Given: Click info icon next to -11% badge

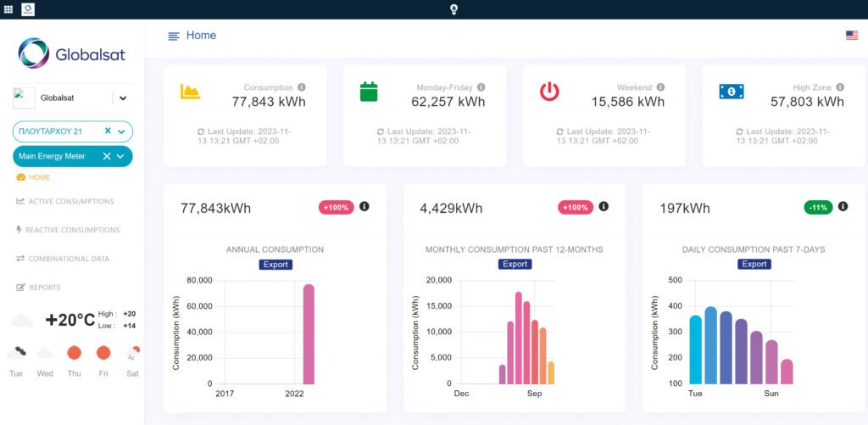Looking at the screenshot, I should [x=843, y=207].
